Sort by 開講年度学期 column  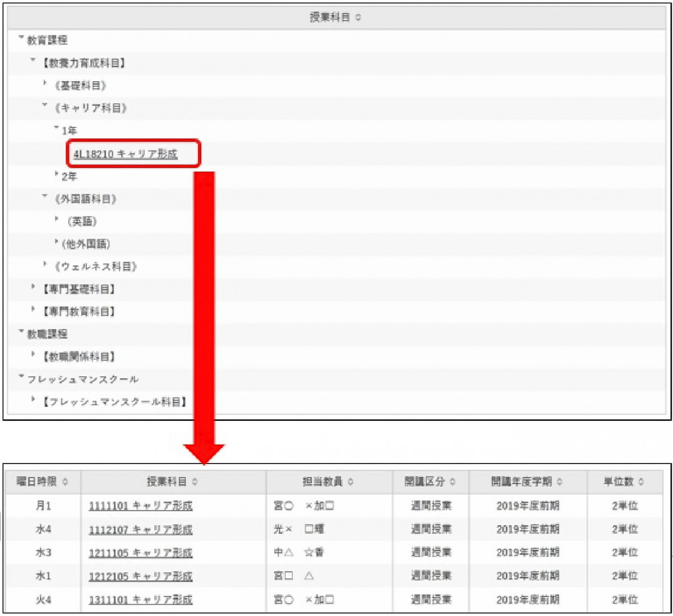527,481
